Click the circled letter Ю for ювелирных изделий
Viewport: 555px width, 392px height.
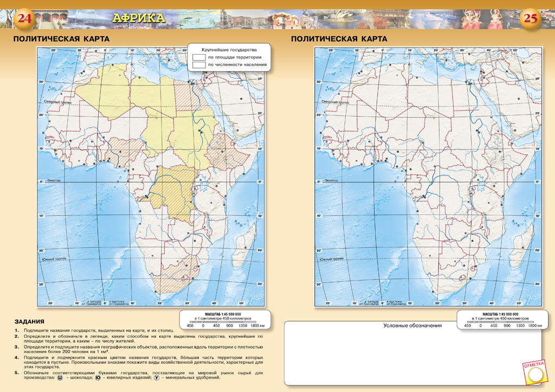point(98,377)
